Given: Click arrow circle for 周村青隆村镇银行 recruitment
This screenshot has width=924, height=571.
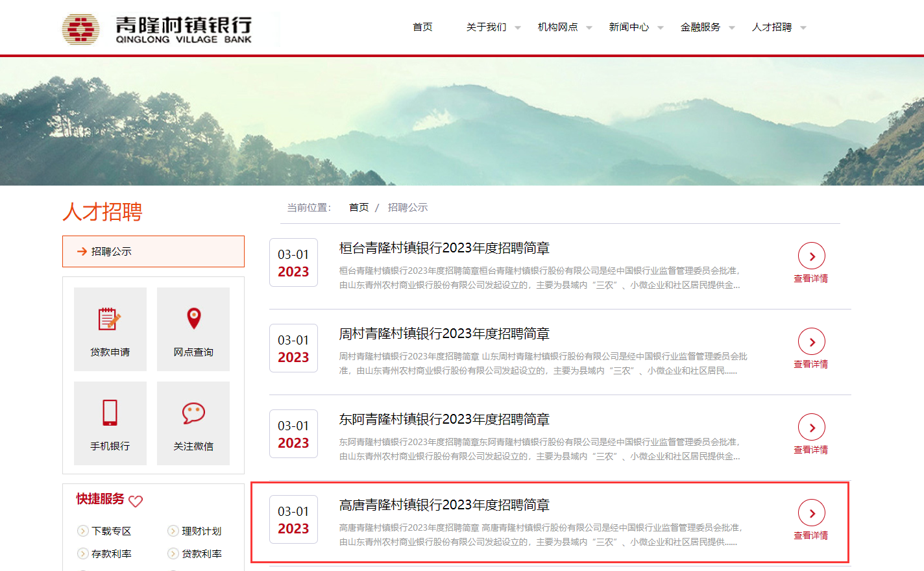Looking at the screenshot, I should point(812,342).
